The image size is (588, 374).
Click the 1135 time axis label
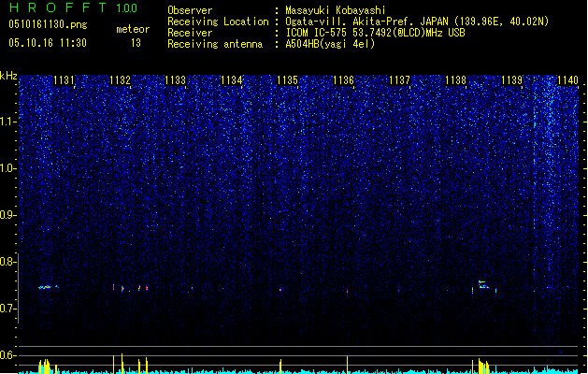(287, 80)
